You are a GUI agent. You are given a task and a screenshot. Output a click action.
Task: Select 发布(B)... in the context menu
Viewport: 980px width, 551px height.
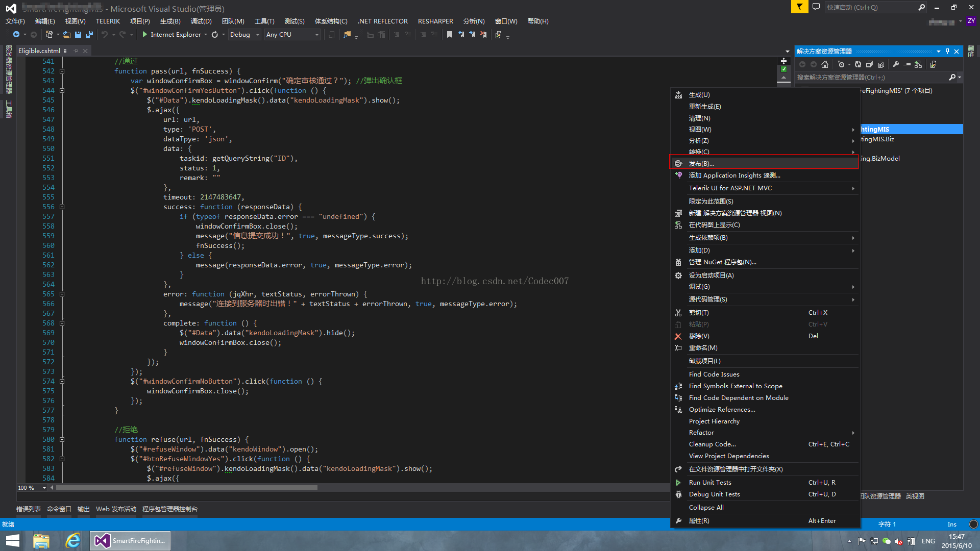pos(701,164)
